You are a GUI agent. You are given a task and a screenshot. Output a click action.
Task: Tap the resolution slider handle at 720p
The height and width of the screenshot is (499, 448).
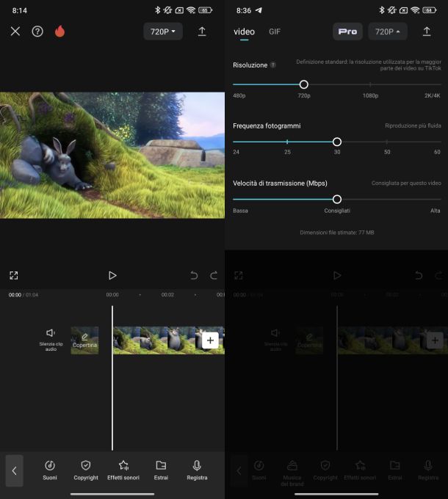coord(304,84)
